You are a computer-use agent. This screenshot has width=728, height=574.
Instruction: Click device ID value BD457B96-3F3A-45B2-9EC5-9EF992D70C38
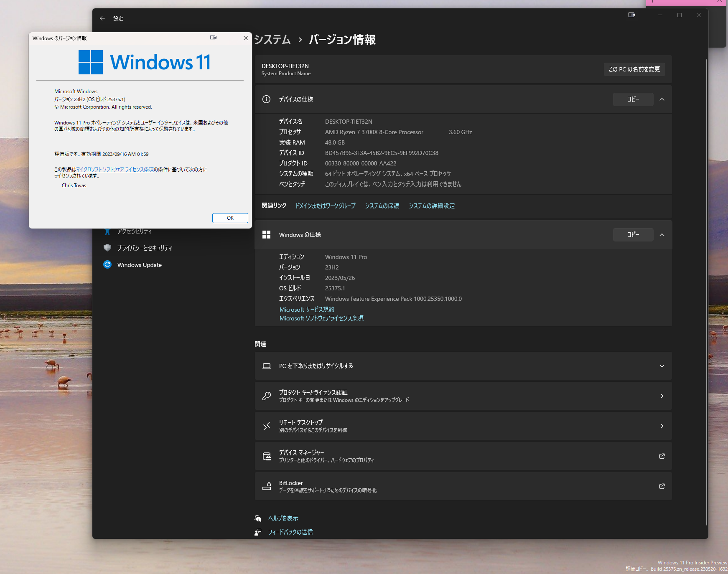click(x=382, y=153)
